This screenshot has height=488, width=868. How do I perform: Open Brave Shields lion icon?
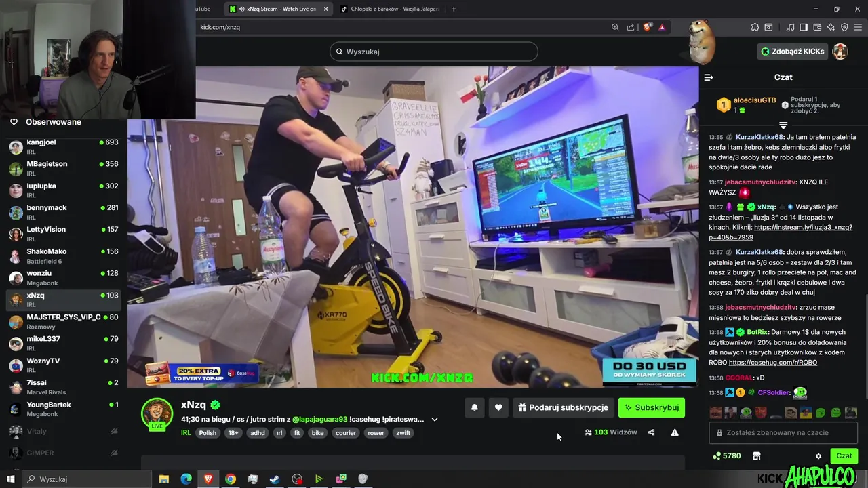click(x=647, y=27)
